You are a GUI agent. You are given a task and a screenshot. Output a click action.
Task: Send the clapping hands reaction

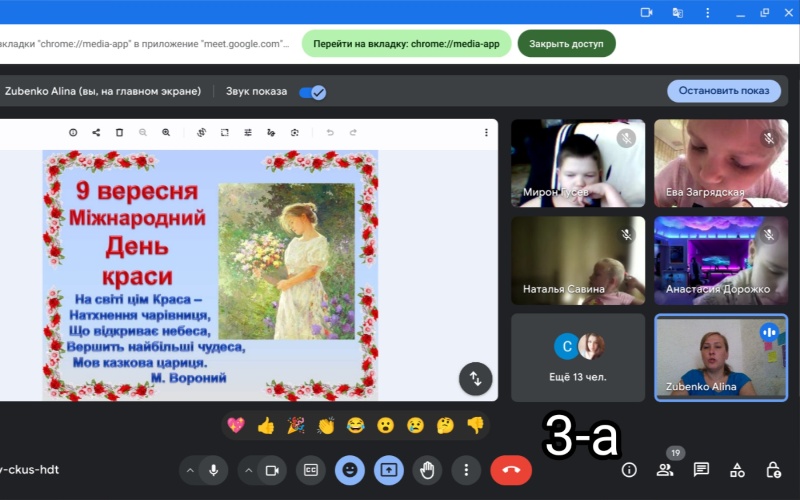coord(326,425)
